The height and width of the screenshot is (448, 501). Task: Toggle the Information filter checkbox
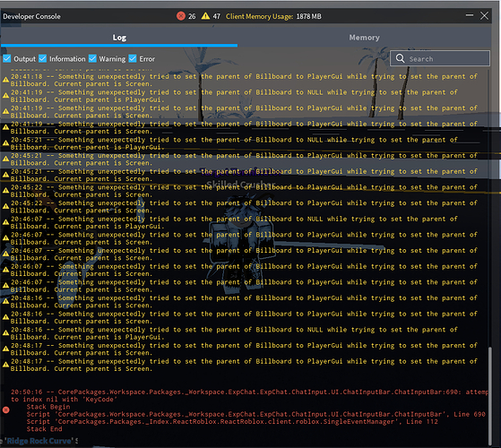[42, 58]
